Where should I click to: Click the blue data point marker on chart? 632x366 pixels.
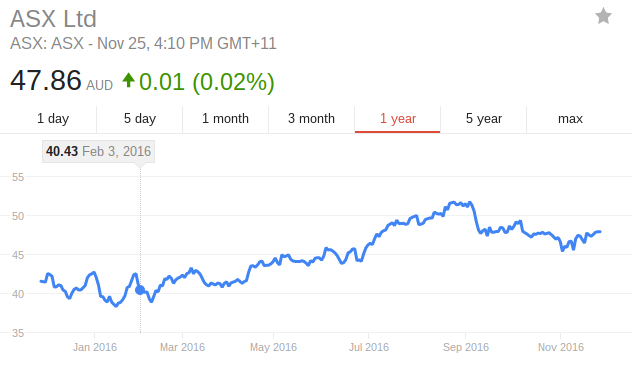coord(140,290)
